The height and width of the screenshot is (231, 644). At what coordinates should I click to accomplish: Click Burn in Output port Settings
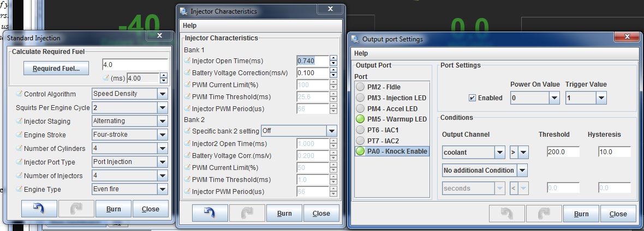(x=581, y=214)
